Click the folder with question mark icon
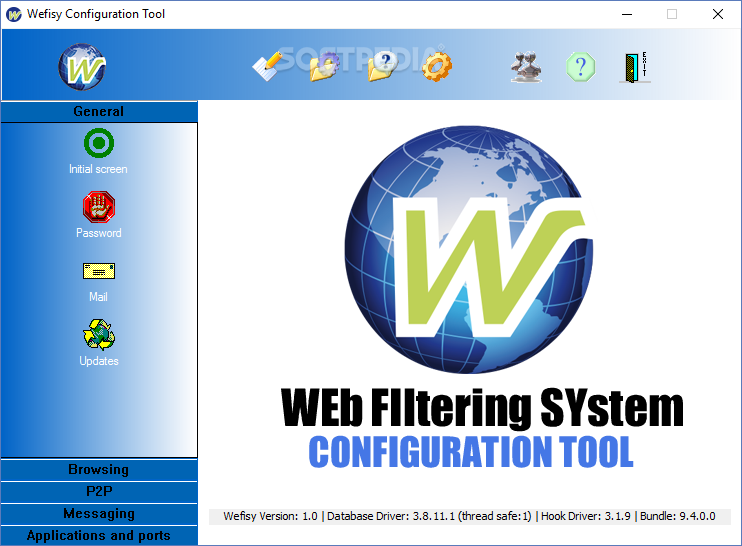The width and height of the screenshot is (742, 546). (x=382, y=67)
